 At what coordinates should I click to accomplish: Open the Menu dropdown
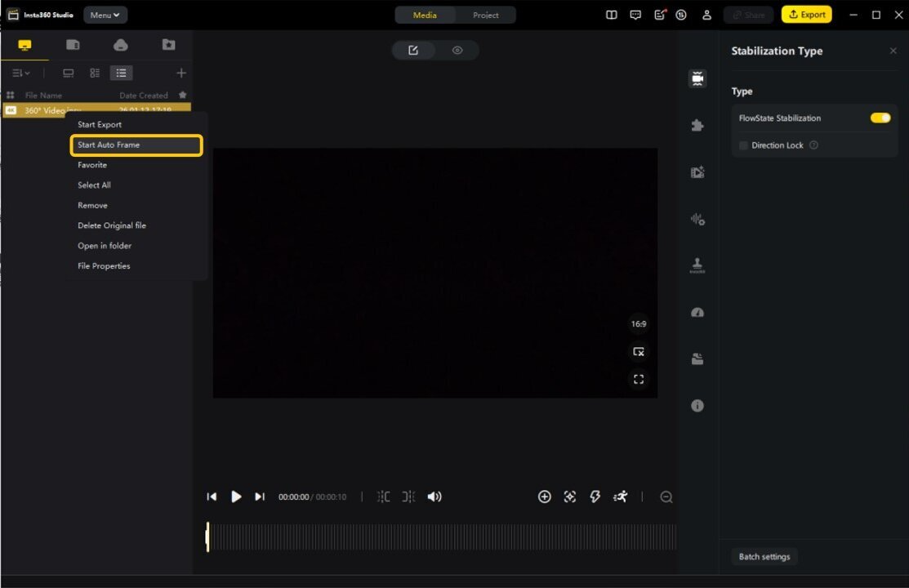point(105,15)
